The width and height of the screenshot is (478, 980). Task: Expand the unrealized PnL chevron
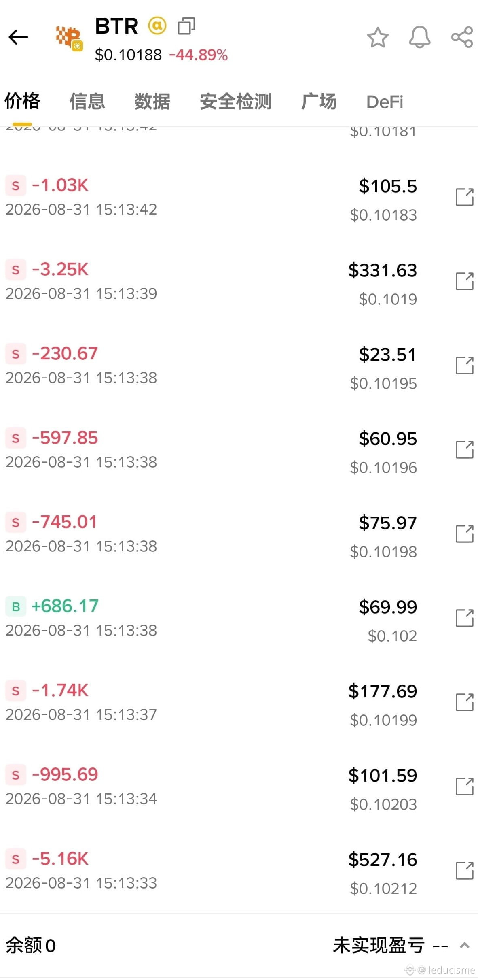click(465, 946)
